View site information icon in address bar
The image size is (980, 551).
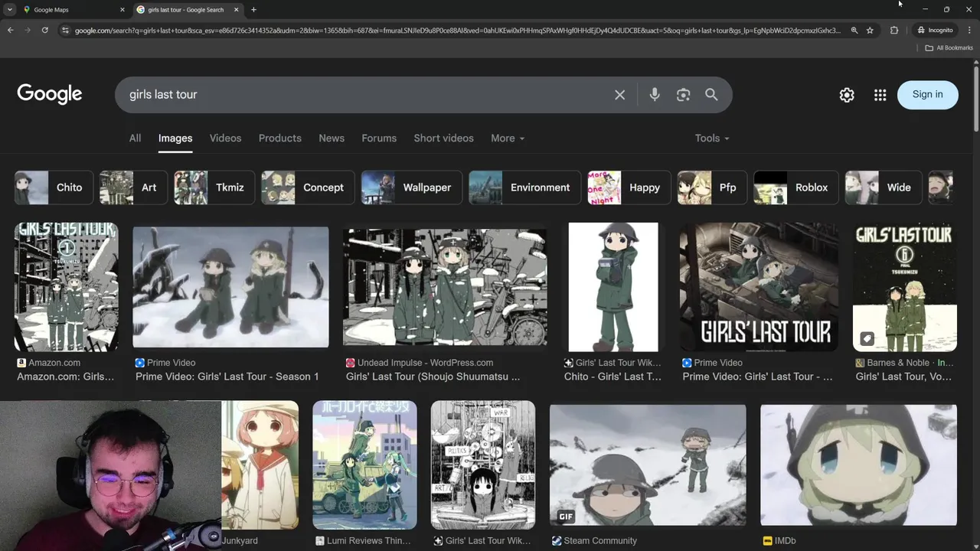coord(65,31)
